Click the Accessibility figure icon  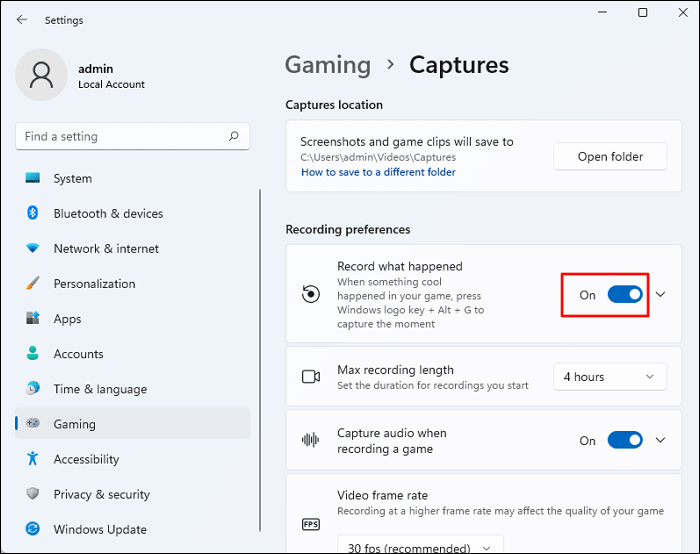pos(33,459)
